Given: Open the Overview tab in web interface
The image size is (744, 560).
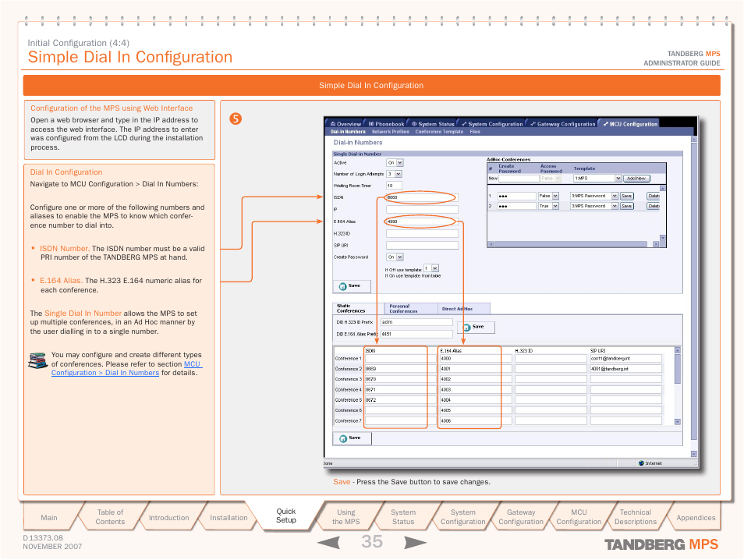Looking at the screenshot, I should (x=346, y=124).
